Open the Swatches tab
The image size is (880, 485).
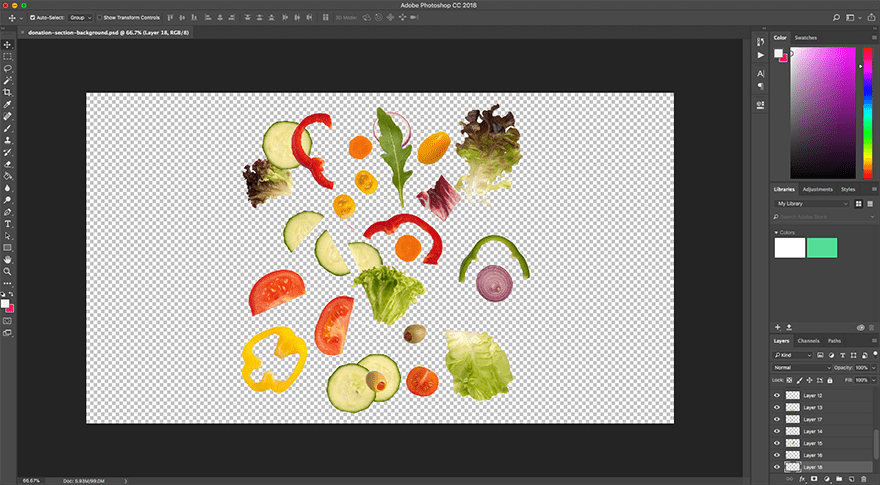coord(806,37)
